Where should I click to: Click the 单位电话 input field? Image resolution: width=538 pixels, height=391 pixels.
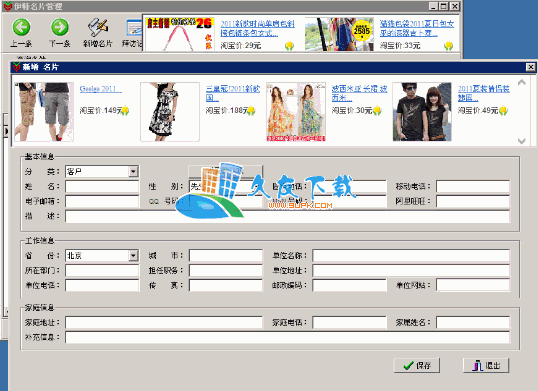coord(102,285)
